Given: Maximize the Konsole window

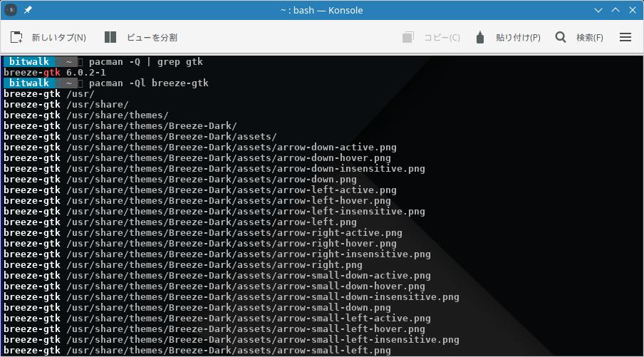Looking at the screenshot, I should click(x=616, y=10).
